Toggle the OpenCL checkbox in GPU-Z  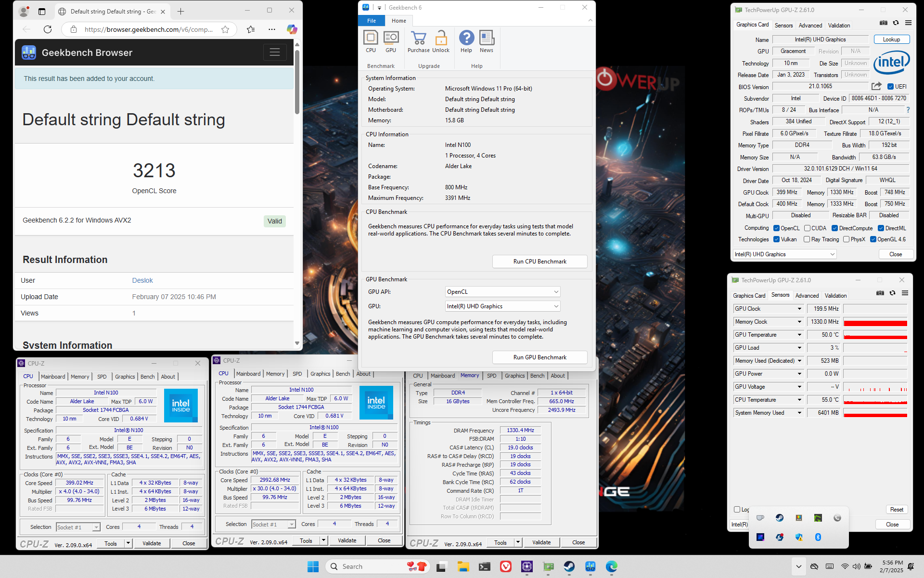(776, 228)
